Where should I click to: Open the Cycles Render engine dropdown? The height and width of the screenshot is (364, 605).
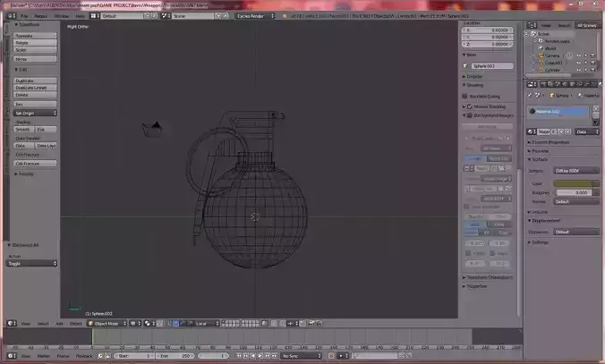[255, 16]
